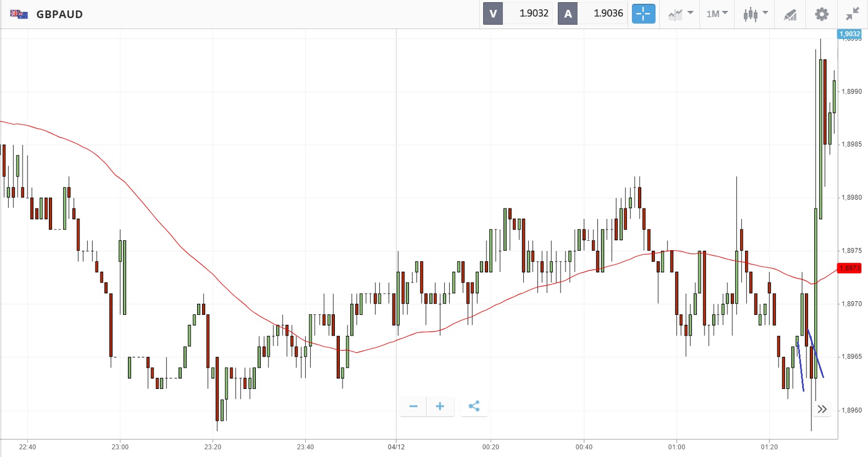Collapse the chart from full screen
The height and width of the screenshot is (457, 868).
[x=853, y=14]
